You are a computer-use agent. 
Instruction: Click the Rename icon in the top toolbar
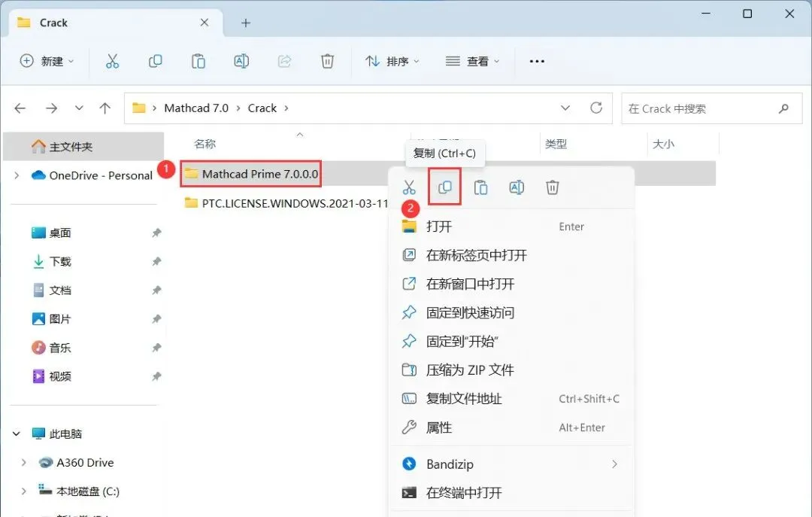tap(241, 61)
